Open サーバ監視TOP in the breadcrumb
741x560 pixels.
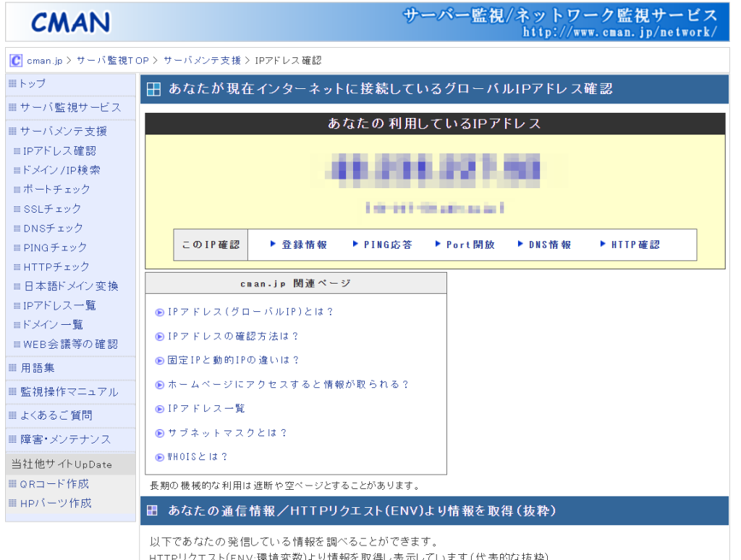pyautogui.click(x=111, y=61)
